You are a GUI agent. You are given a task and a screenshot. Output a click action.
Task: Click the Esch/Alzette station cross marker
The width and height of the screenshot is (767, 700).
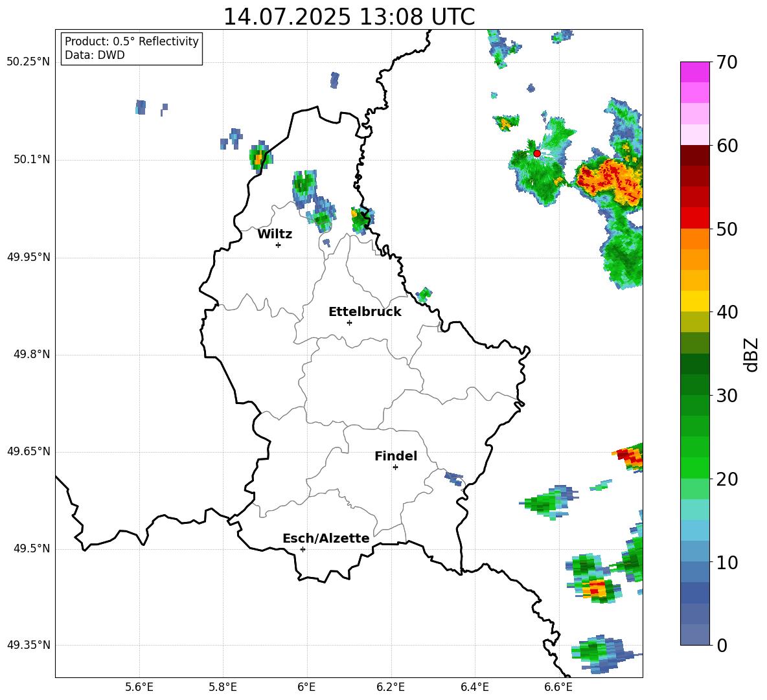pos(303,549)
